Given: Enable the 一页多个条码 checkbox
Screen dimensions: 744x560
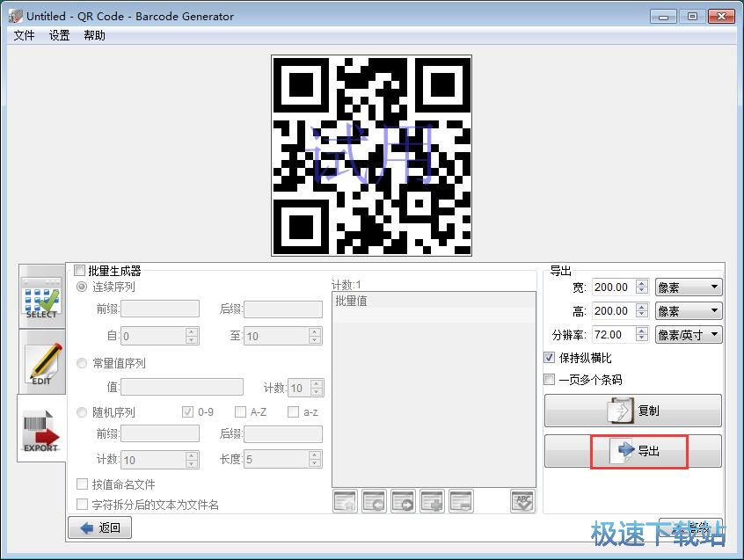Looking at the screenshot, I should coord(549,379).
